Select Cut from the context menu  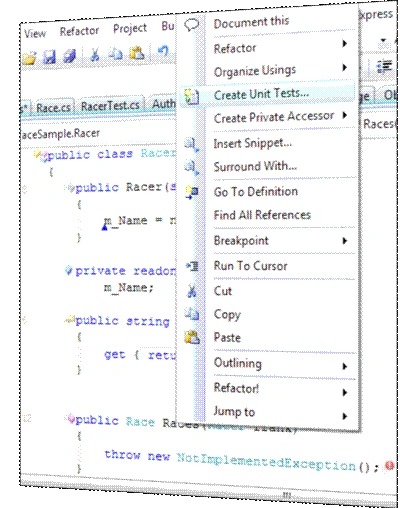[223, 291]
